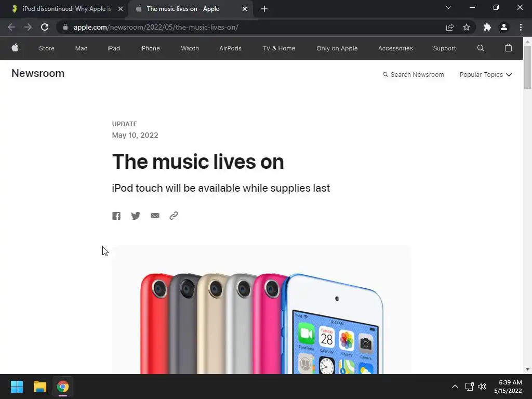Expand the Popular Topics dropdown

[486, 75]
